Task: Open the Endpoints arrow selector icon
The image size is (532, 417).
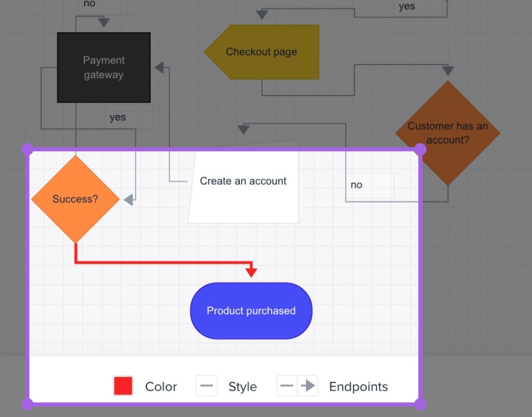Action: click(x=297, y=386)
